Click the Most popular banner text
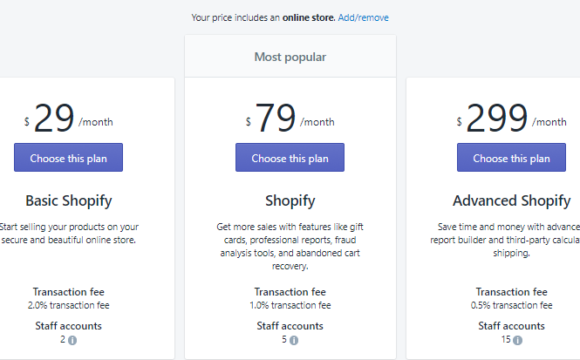Image resolution: width=580 pixels, height=360 pixels. [x=290, y=57]
